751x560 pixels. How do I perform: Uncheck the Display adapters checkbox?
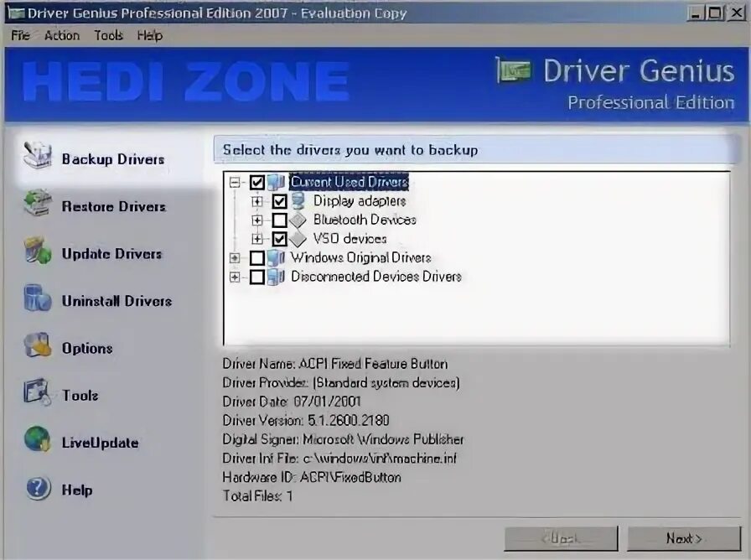(279, 201)
